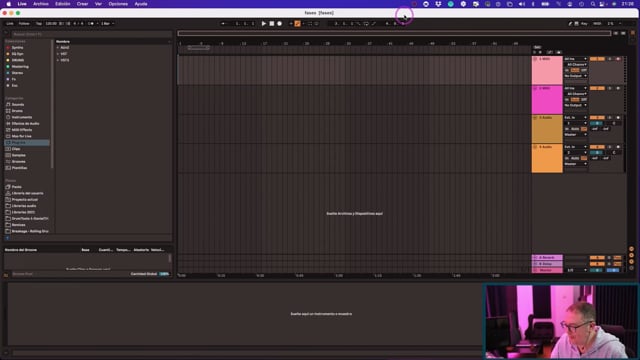
Task: Select the Instruments category
Action: pyautogui.click(x=22, y=117)
